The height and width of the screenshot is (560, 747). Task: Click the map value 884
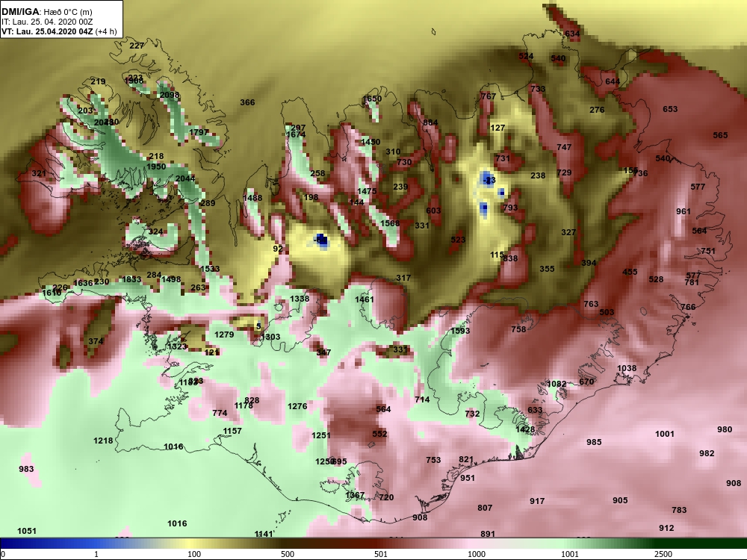click(430, 122)
